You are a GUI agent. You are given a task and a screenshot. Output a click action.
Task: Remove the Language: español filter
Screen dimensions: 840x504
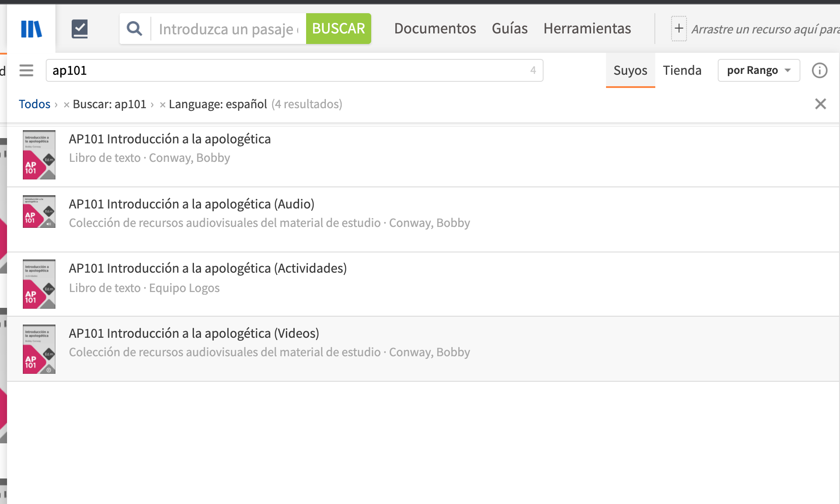[x=162, y=105]
